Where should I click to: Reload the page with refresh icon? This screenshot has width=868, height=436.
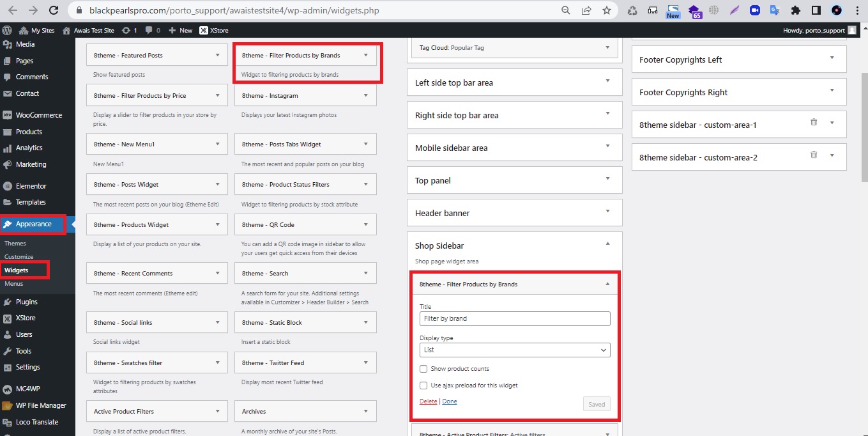54,10
